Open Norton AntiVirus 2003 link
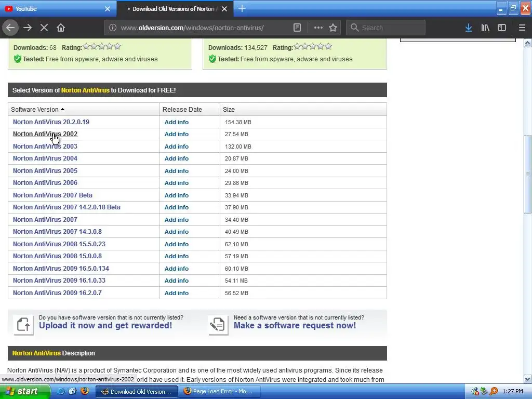Viewport: 532px width, 399px height. (45, 146)
